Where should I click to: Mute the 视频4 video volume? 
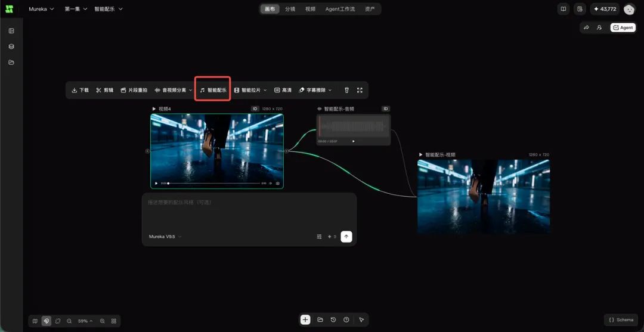(x=271, y=184)
